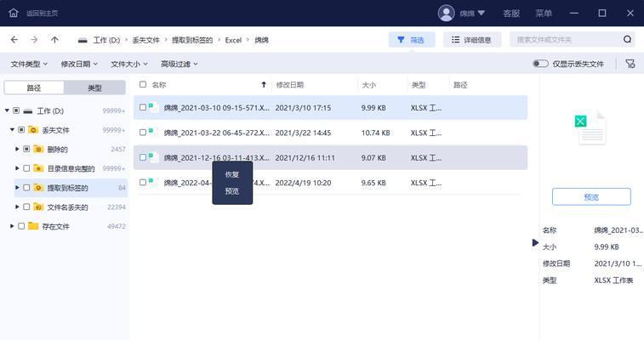Click the 目录信息完整的 folder icon
Viewport: 644px width, 340px height.
38,168
